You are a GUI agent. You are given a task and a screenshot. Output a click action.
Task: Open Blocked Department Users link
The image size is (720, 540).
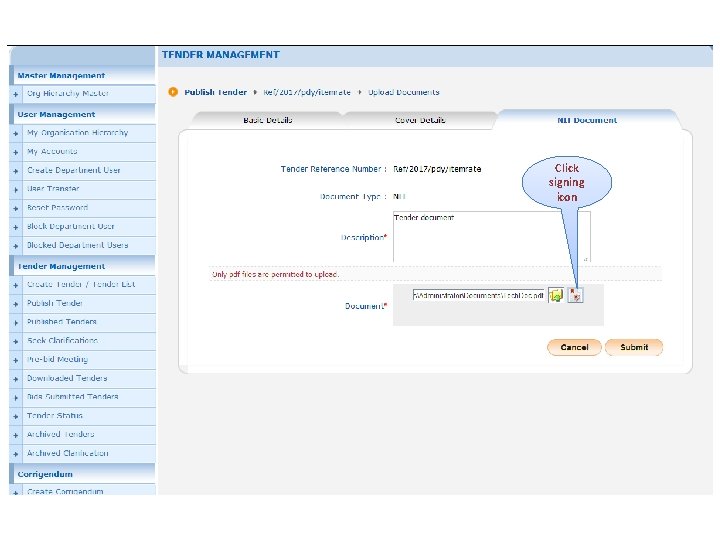click(78, 245)
